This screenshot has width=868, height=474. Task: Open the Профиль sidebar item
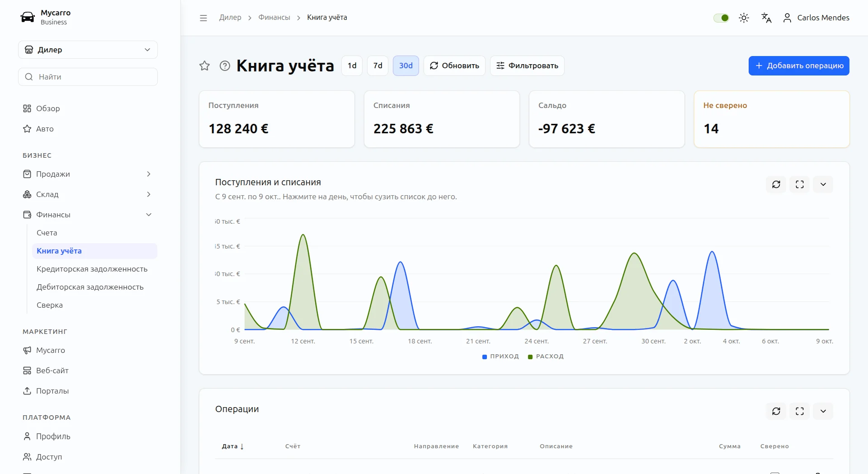(x=88, y=436)
